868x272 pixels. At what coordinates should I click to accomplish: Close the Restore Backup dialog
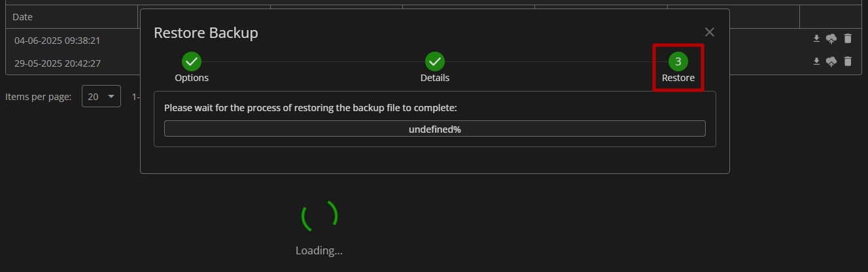[x=710, y=32]
